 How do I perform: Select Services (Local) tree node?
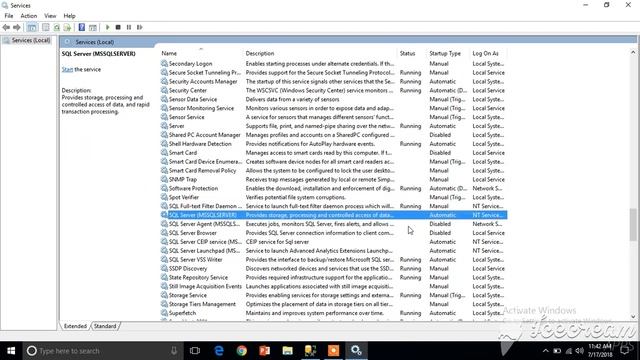[27, 40]
